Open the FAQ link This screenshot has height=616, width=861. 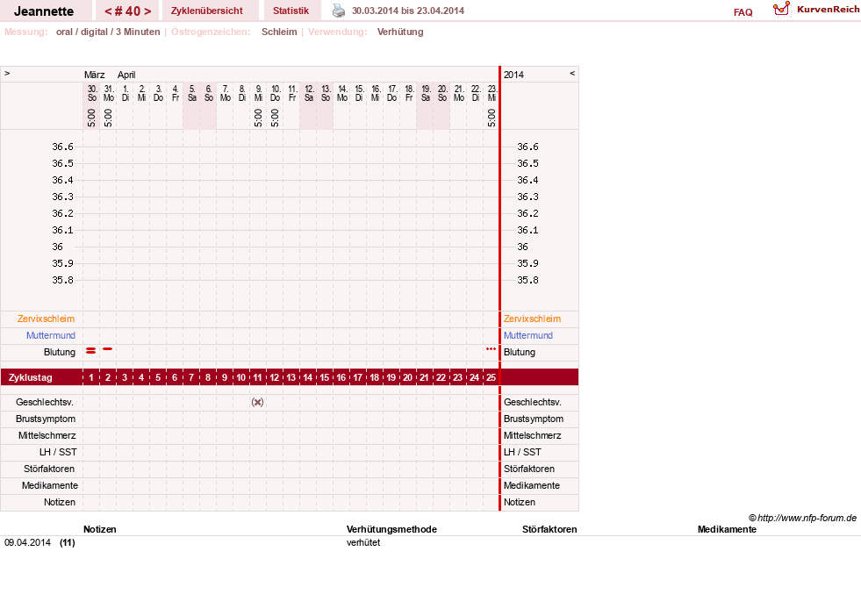743,12
